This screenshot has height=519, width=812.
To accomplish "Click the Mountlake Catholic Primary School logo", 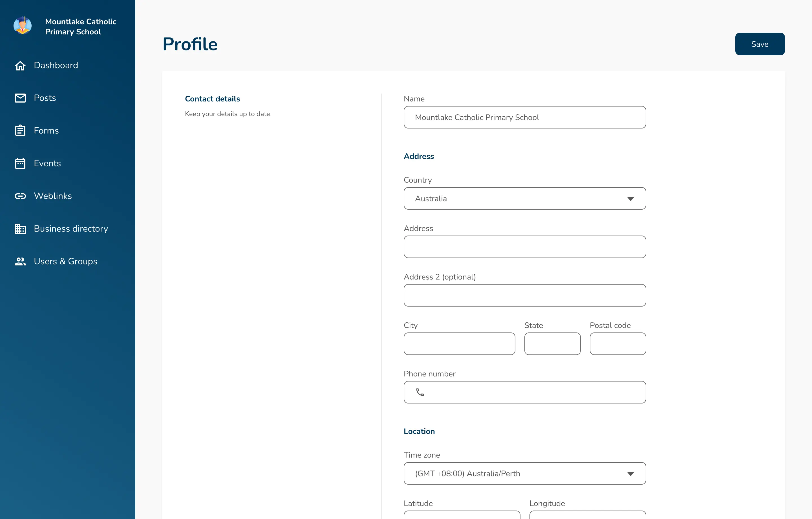I will click(x=23, y=26).
